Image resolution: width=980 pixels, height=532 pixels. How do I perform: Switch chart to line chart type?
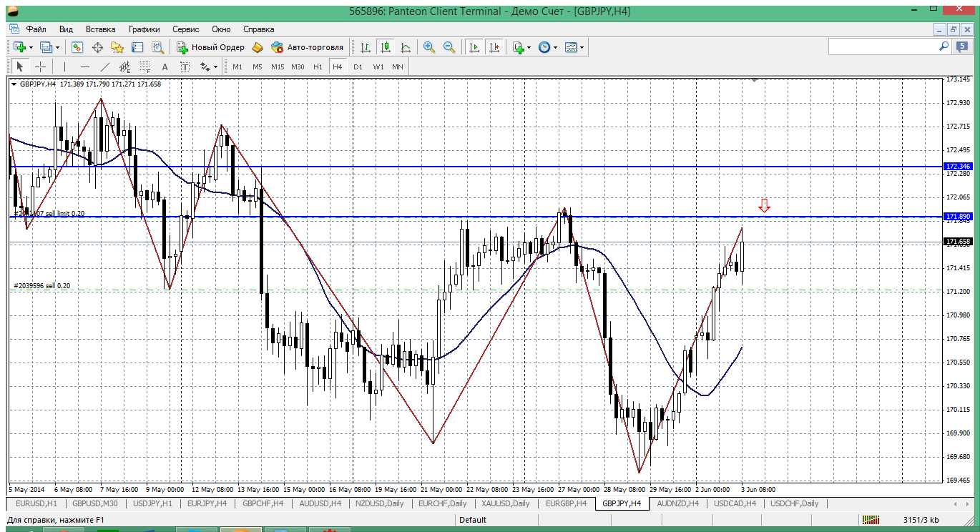click(406, 47)
